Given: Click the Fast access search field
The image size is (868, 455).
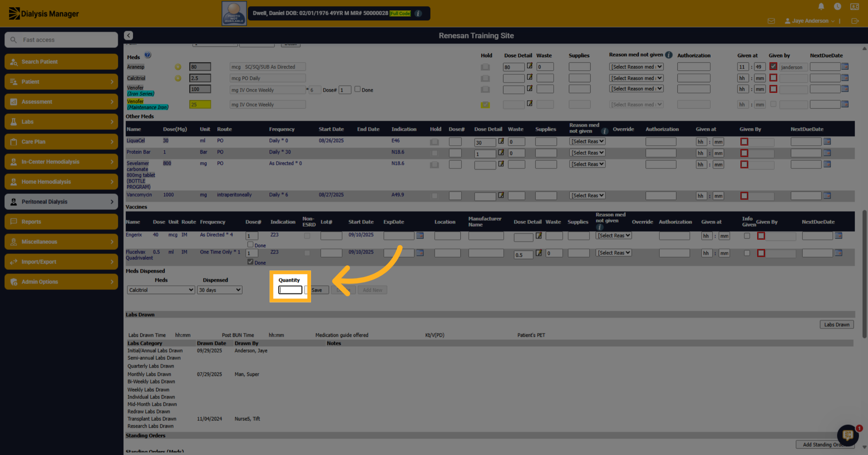Looking at the screenshot, I should 61,40.
